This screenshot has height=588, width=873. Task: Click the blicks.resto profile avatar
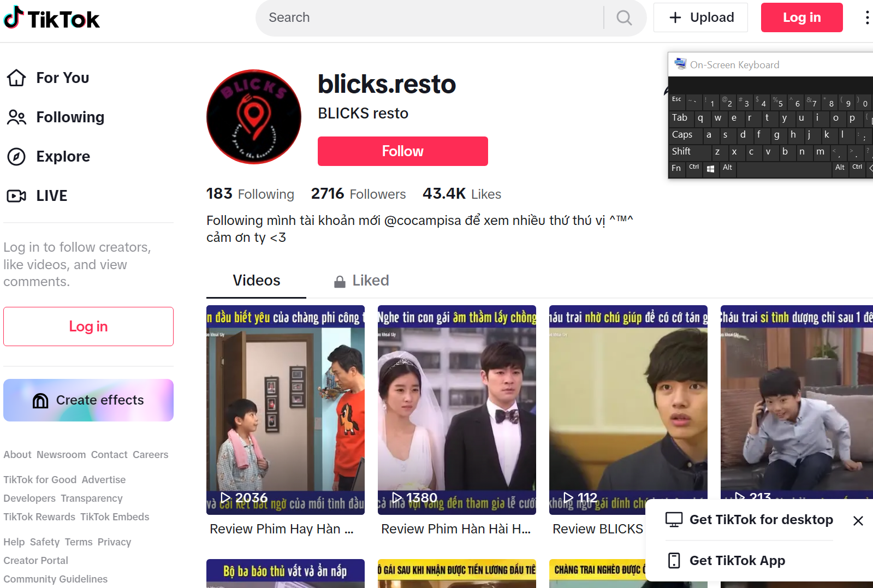[254, 117]
